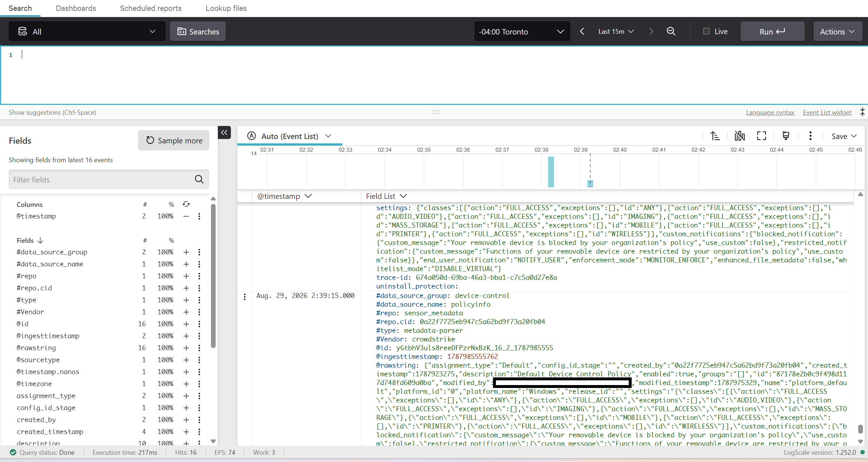Viewport: 868px width, 462px height.
Task: Open the Lookup files tab
Action: pos(226,8)
